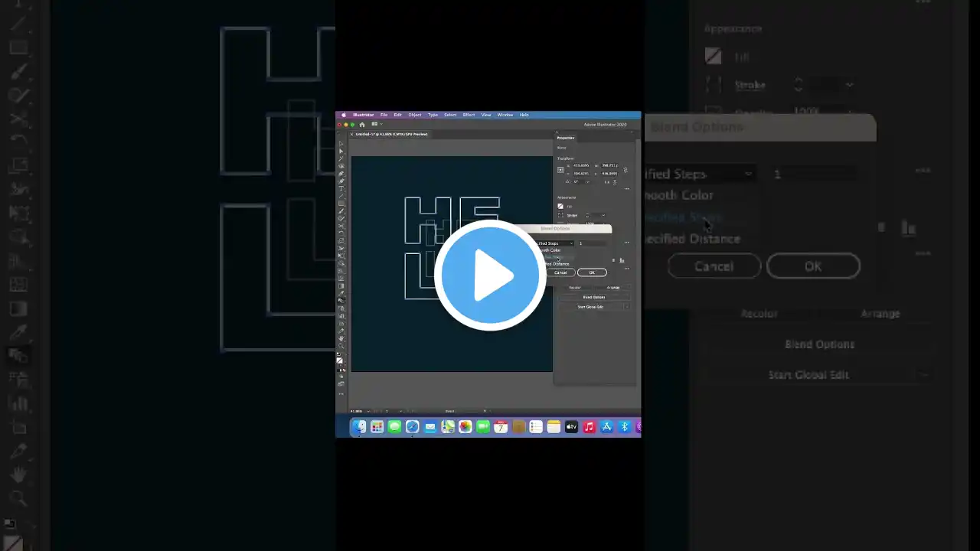
Task: Select the Untitled-1 document tab
Action: (x=391, y=134)
